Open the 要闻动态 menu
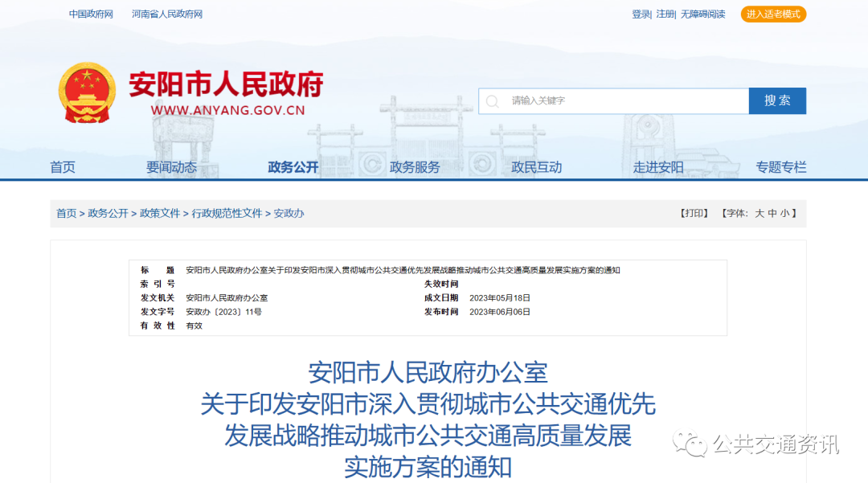Image resolution: width=868 pixels, height=483 pixels. [x=171, y=167]
